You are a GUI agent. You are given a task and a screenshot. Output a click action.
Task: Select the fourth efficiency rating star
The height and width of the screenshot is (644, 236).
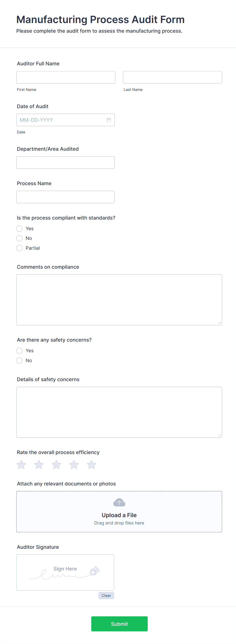point(74,464)
